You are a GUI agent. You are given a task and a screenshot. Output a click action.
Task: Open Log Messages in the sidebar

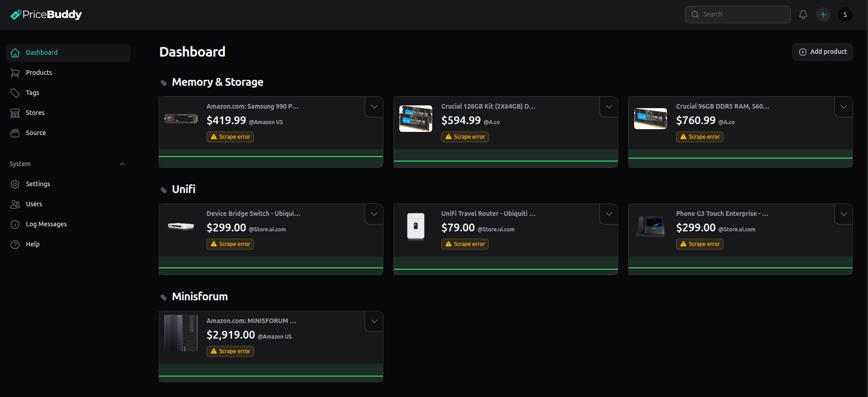[46, 224]
